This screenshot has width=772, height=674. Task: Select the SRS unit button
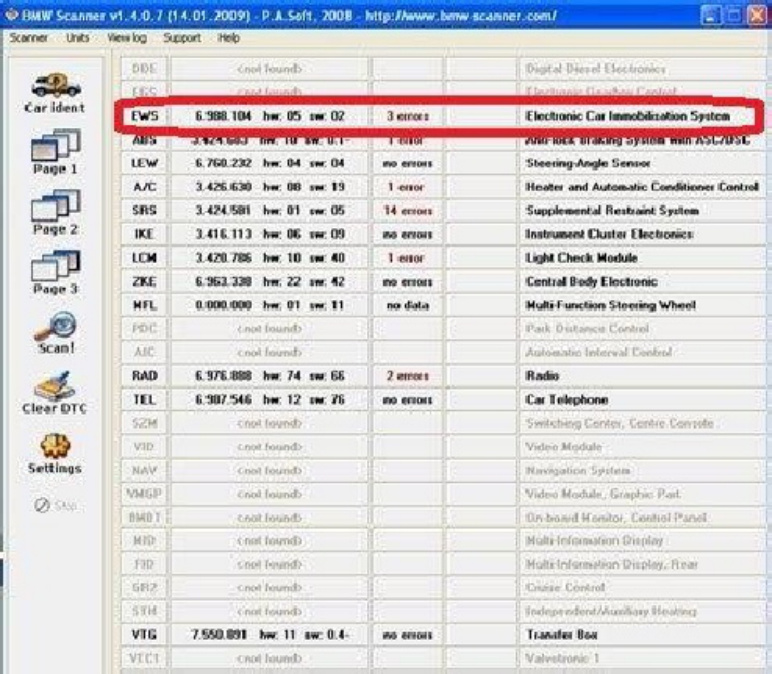(144, 210)
